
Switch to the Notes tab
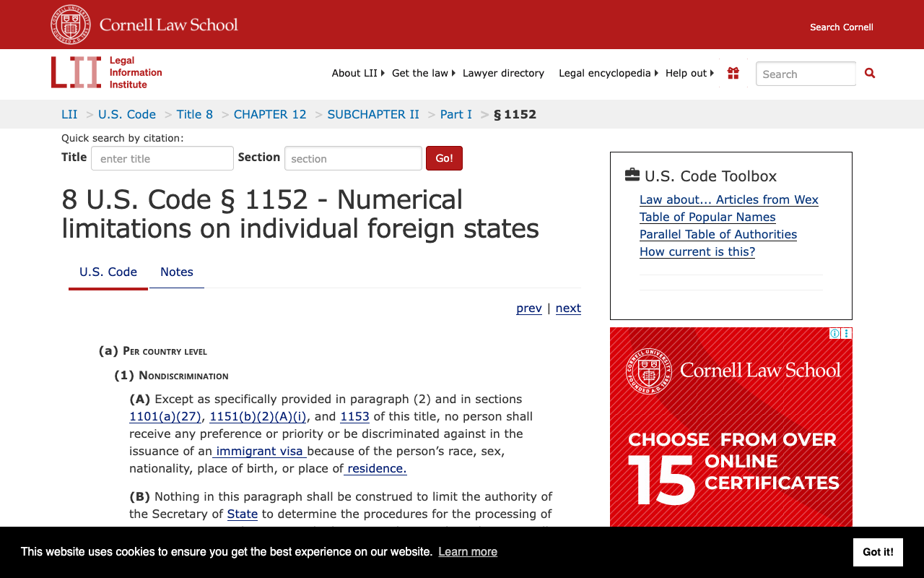177,272
